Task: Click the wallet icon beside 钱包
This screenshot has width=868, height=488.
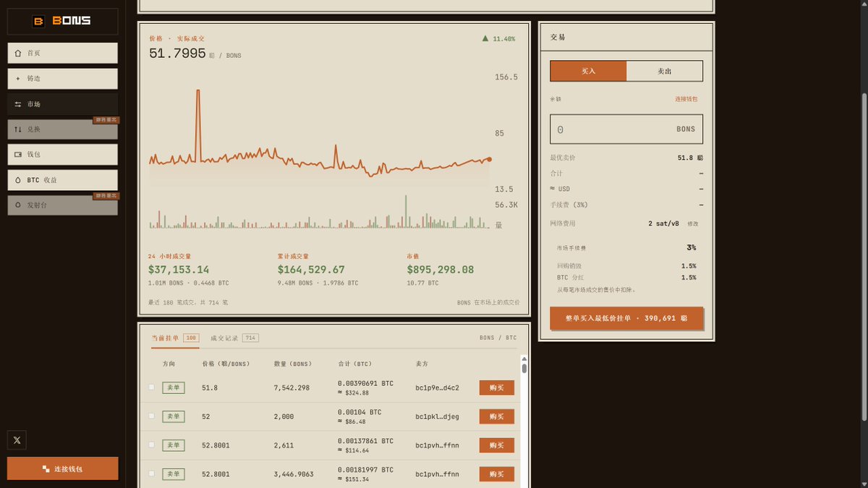Action: [18, 155]
